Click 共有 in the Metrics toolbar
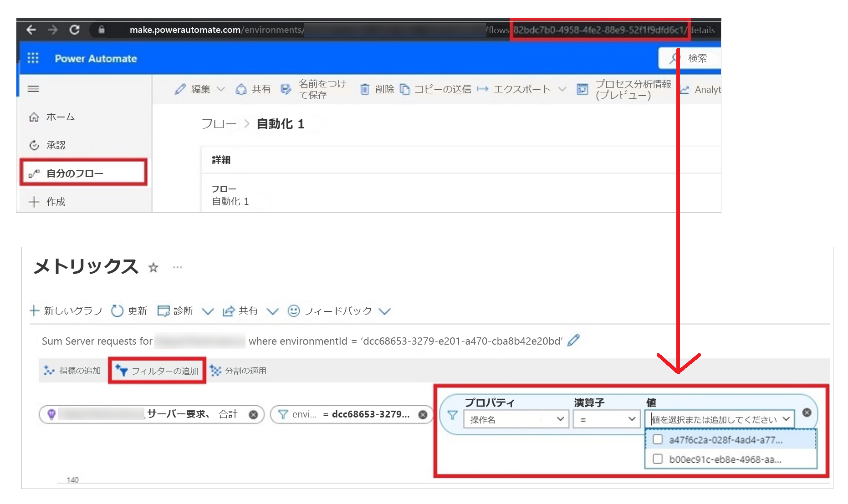Viewport: 848px width, 504px height. [x=240, y=311]
